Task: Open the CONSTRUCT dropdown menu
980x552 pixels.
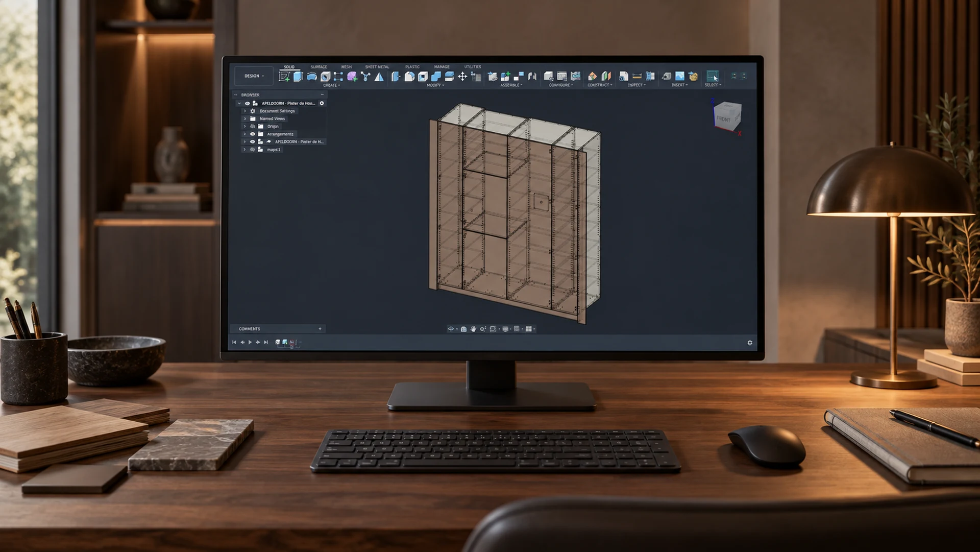Action: pyautogui.click(x=600, y=85)
